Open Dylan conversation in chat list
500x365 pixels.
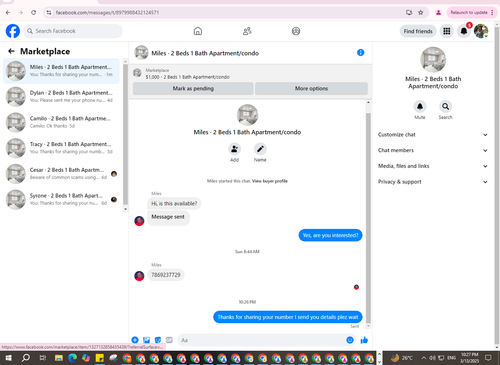(61, 96)
